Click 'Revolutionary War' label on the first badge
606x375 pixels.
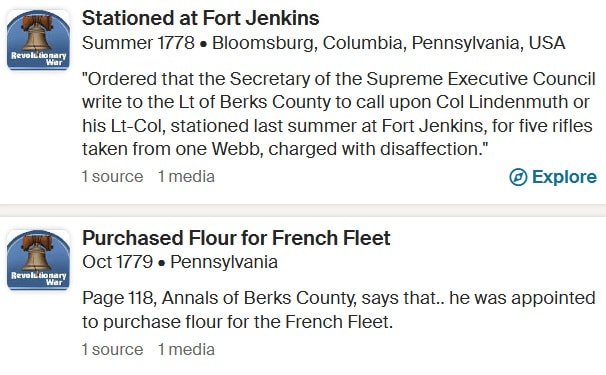39,59
